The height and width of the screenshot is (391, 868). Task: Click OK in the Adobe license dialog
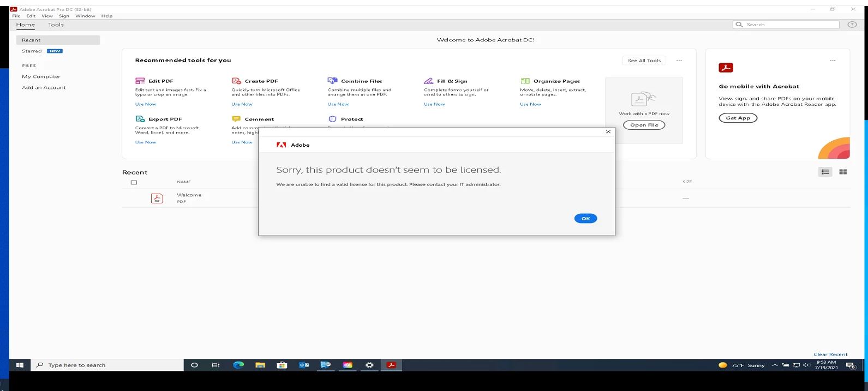(x=585, y=219)
